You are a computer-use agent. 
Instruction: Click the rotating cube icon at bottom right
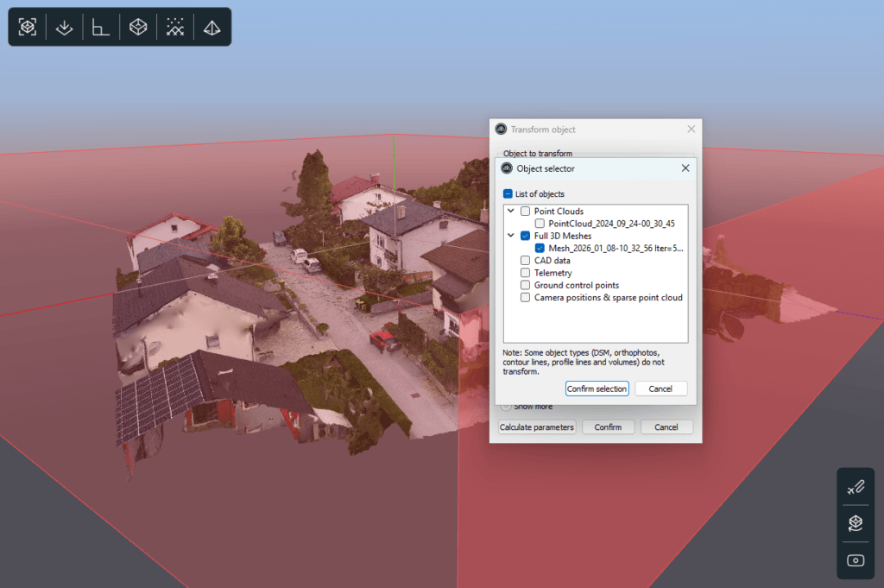point(856,523)
